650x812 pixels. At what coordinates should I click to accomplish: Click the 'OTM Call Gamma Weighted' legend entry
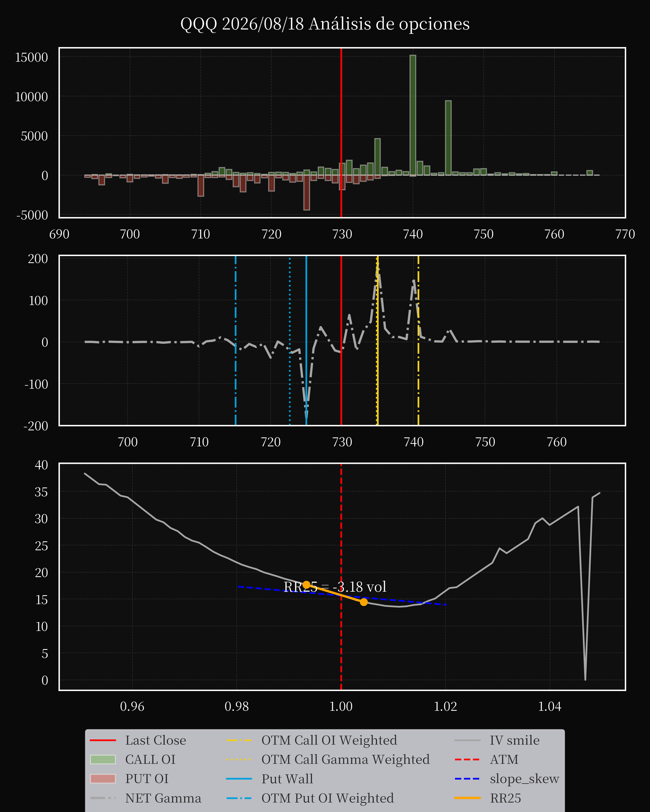coord(328,759)
